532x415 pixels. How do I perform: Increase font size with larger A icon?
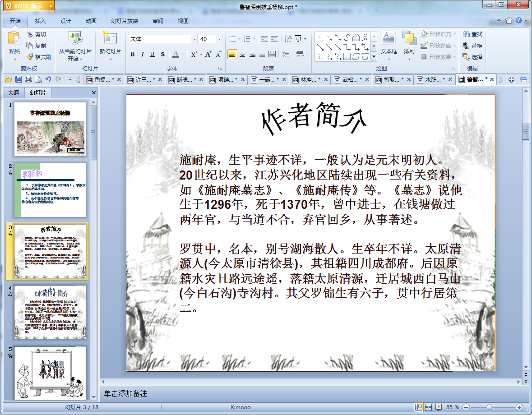[208, 54]
